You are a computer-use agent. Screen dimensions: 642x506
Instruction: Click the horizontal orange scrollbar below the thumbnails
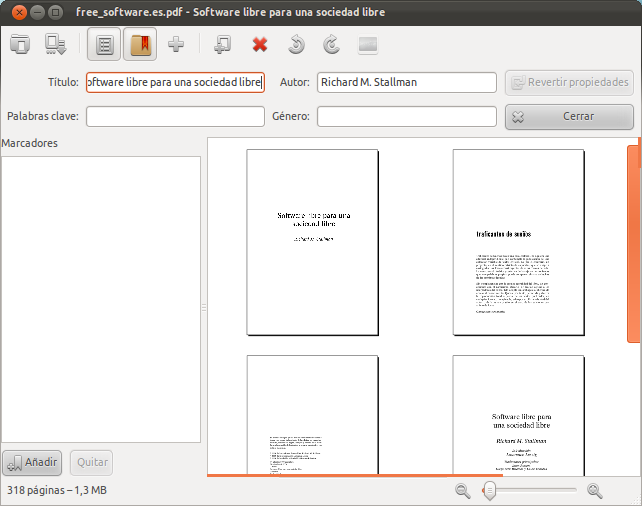click(355, 475)
